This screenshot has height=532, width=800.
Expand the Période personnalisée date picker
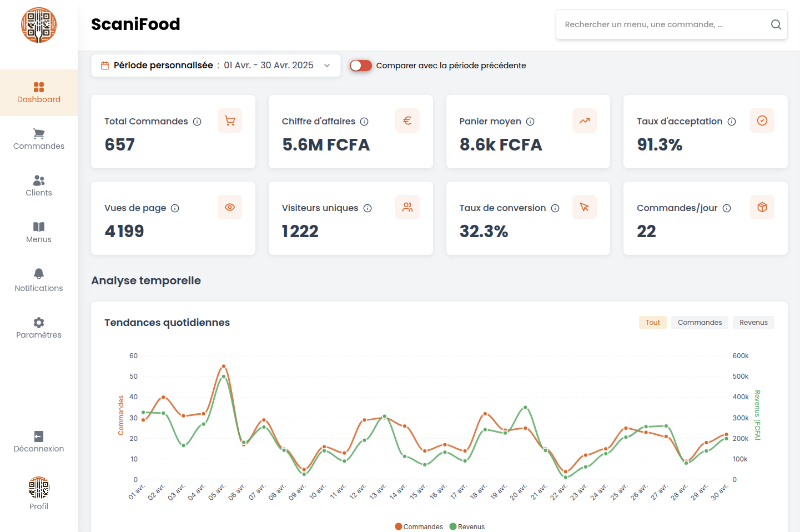(215, 65)
